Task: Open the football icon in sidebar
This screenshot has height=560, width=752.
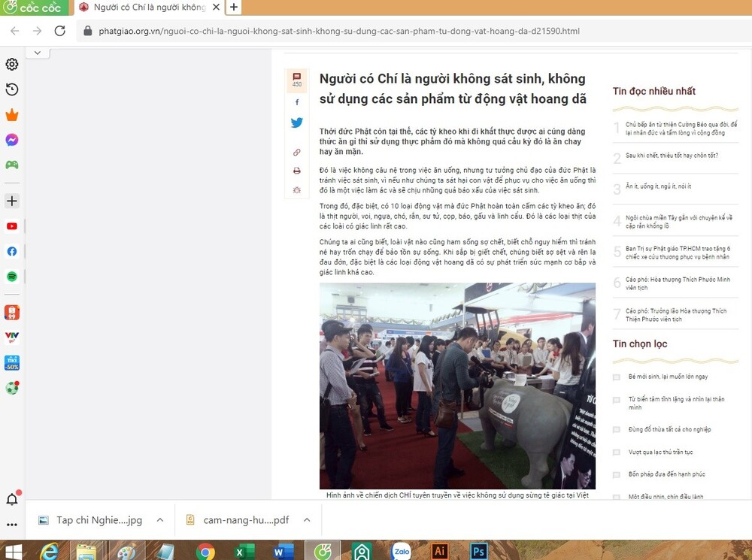Action: point(12,387)
